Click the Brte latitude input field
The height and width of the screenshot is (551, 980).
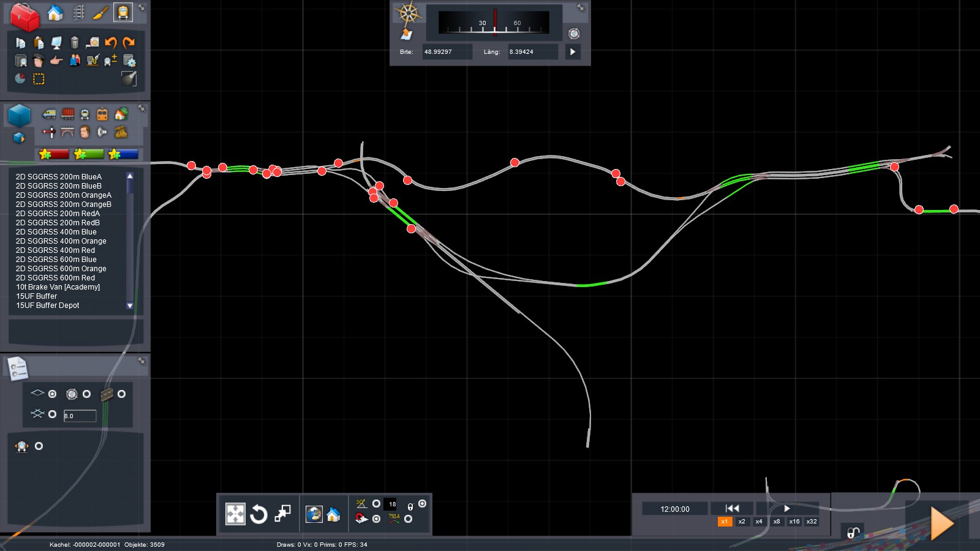pyautogui.click(x=447, y=52)
